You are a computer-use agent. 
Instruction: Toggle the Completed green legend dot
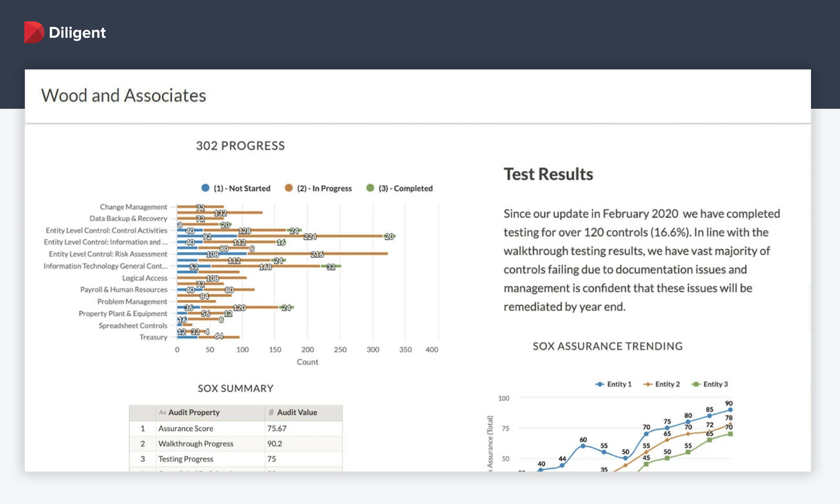click(370, 188)
